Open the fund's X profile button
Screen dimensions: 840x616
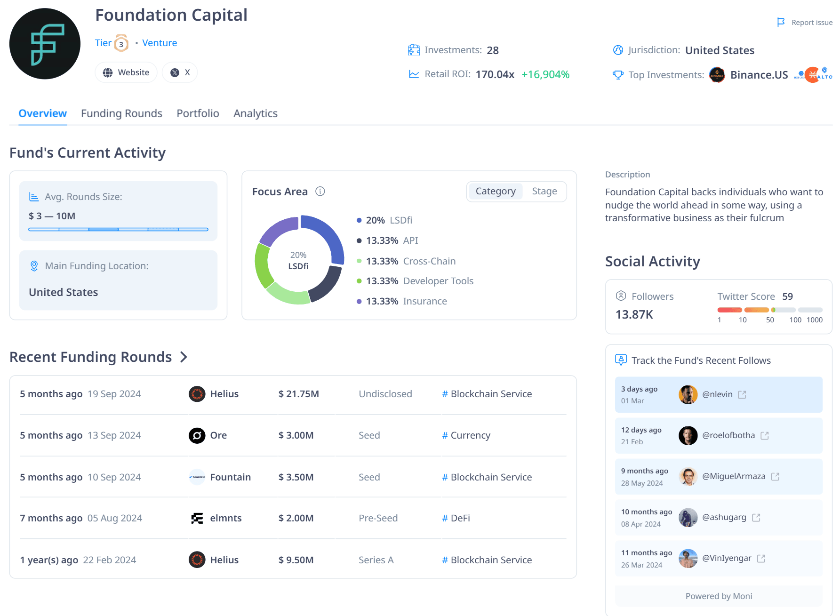[x=180, y=72]
